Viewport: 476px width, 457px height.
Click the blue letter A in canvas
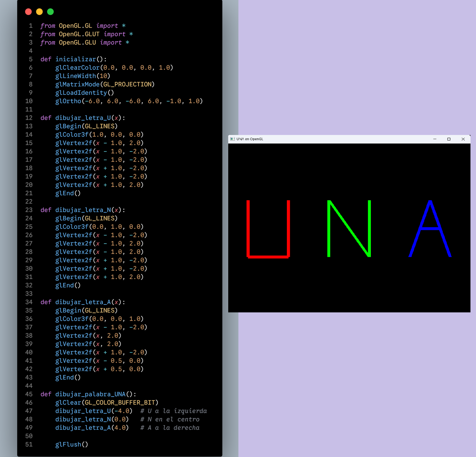pyautogui.click(x=430, y=228)
